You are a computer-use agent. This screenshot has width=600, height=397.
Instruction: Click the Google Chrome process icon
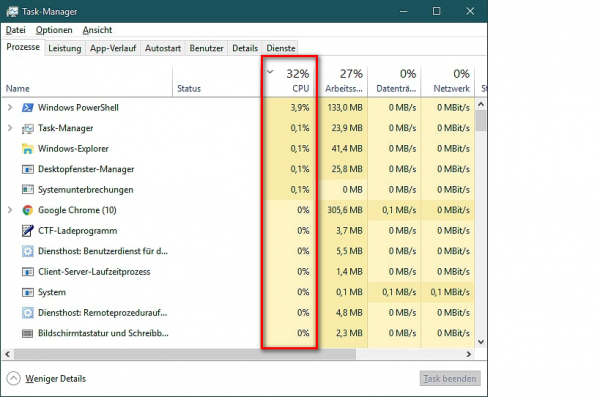coord(28,210)
